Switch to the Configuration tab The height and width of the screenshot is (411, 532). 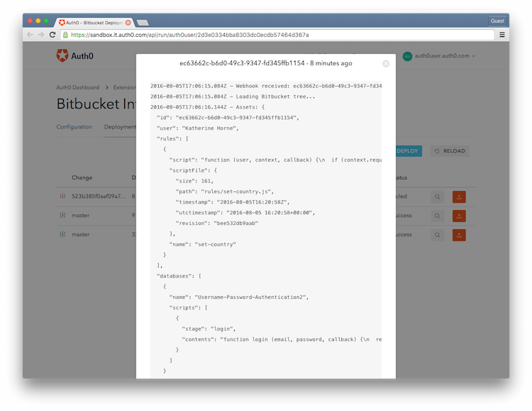click(x=74, y=126)
